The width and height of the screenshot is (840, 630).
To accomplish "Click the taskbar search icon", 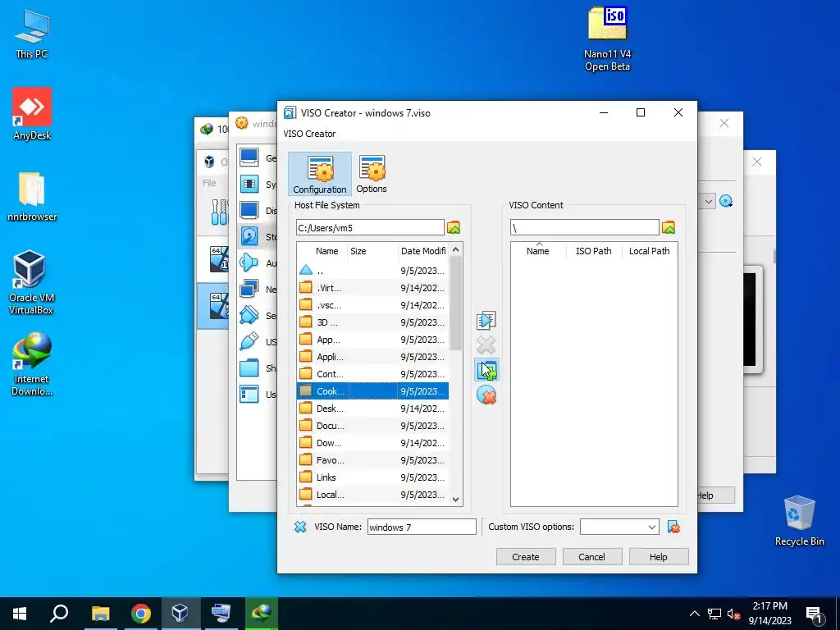I will point(59,614).
